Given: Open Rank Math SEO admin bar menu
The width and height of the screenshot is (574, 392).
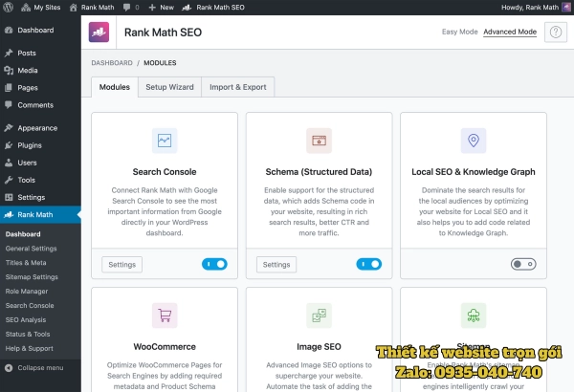Looking at the screenshot, I should tap(213, 8).
